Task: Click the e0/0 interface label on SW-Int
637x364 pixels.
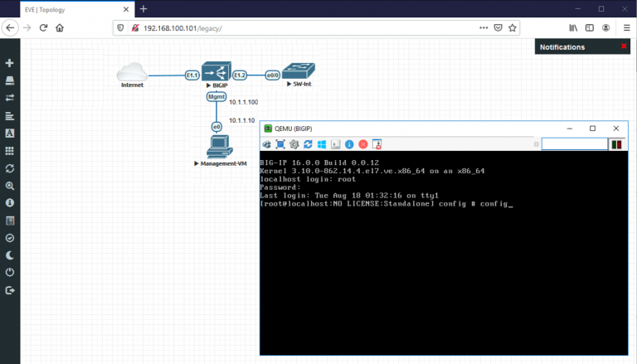Action: pos(273,75)
